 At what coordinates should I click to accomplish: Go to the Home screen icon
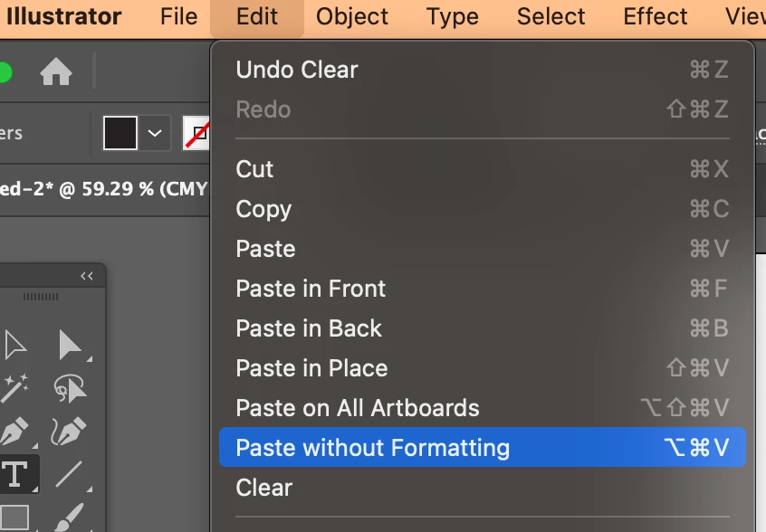click(56, 72)
